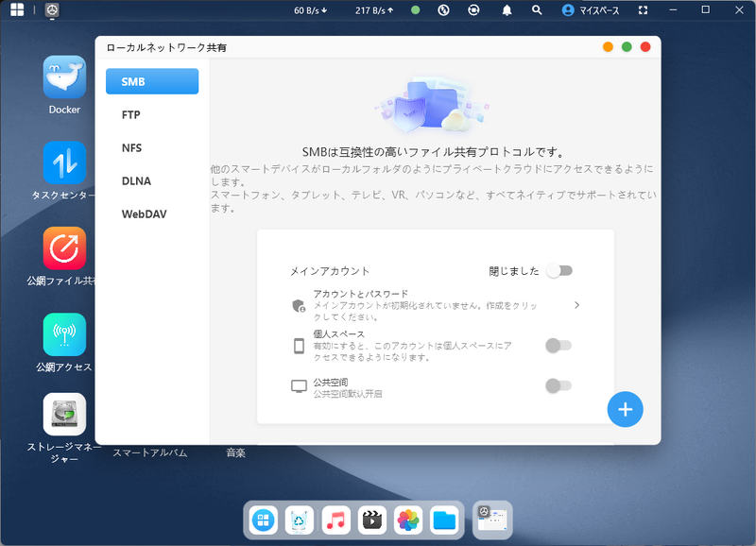
Task: Start 公網アクセス from the desktop
Action: point(62,333)
